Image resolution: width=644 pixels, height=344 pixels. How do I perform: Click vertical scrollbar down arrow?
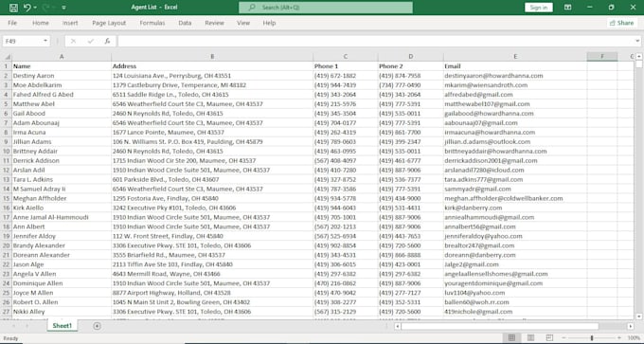(638, 317)
